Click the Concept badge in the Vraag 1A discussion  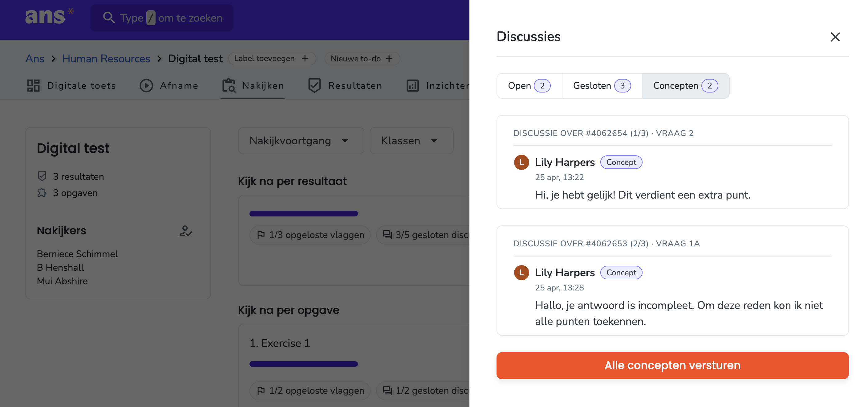621,273
